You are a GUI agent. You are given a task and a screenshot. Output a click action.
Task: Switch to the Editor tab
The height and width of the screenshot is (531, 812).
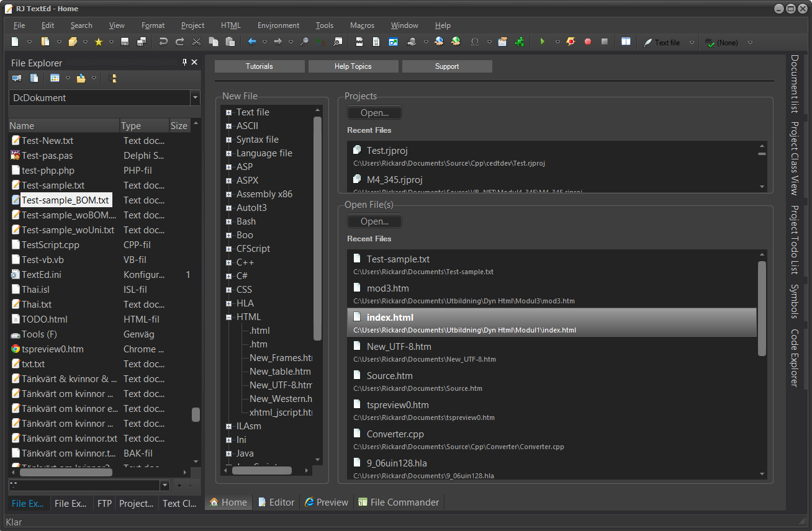276,502
